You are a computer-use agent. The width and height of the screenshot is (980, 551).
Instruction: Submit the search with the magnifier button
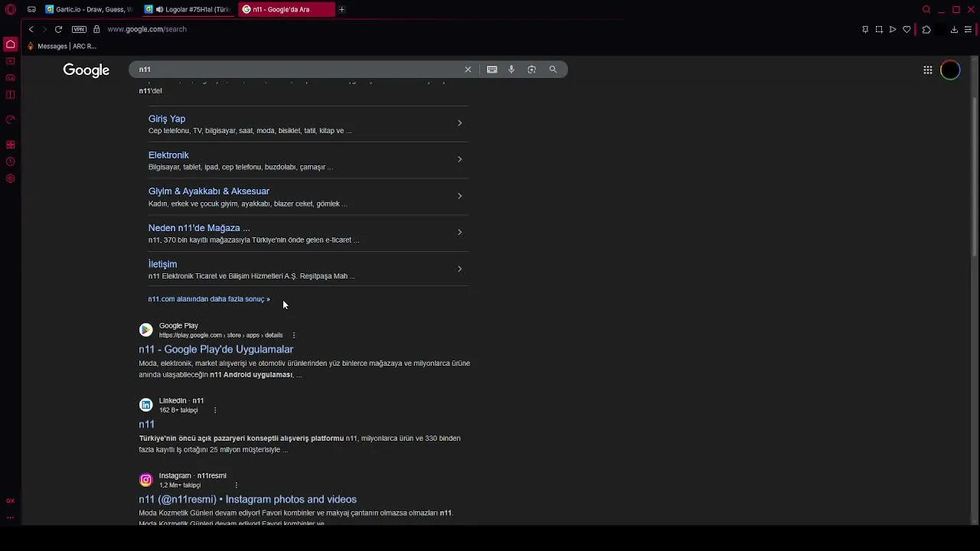553,69
